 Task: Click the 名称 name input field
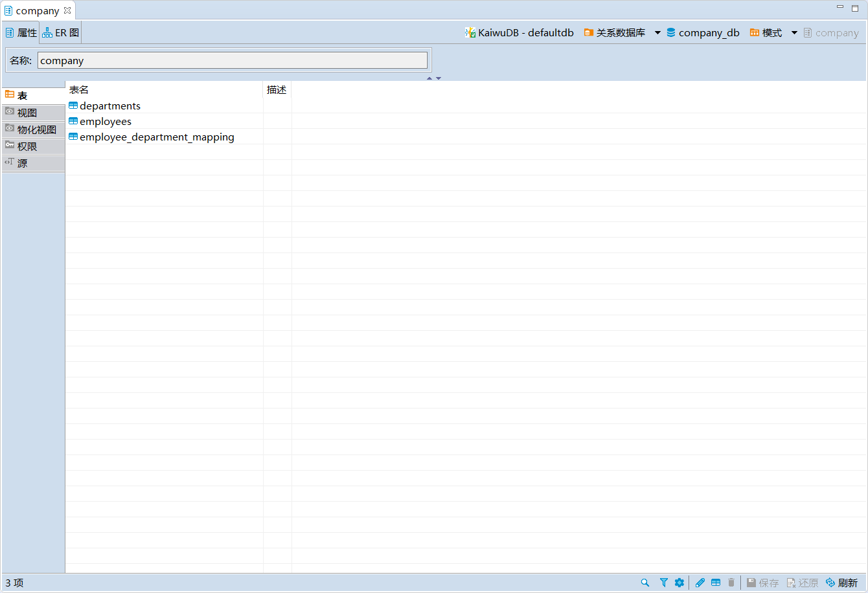coord(232,60)
